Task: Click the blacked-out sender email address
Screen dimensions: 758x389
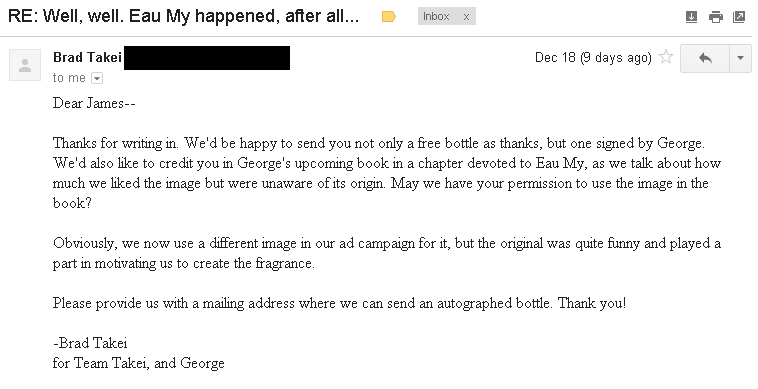Action: pyautogui.click(x=207, y=58)
